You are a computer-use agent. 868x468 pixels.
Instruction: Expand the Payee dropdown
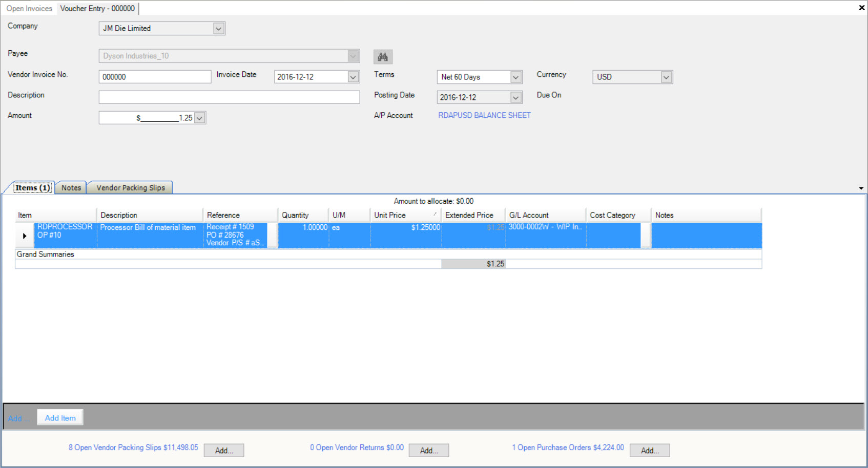(x=353, y=56)
